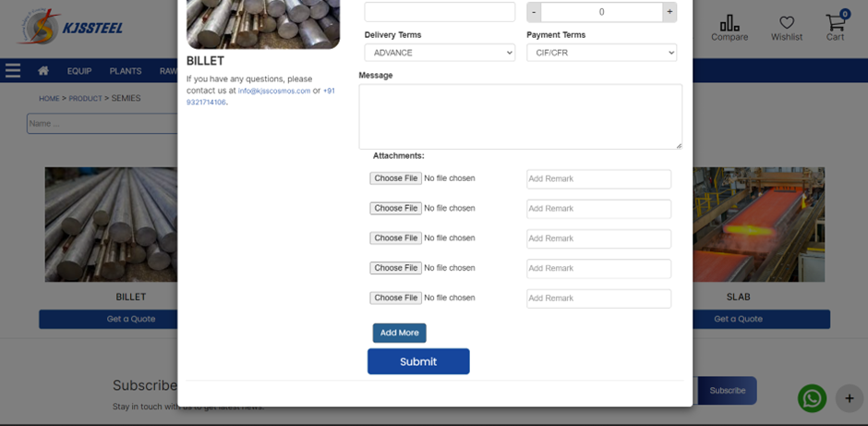Increase quantity with the plus button
The width and height of the screenshot is (868, 426).
(x=669, y=12)
